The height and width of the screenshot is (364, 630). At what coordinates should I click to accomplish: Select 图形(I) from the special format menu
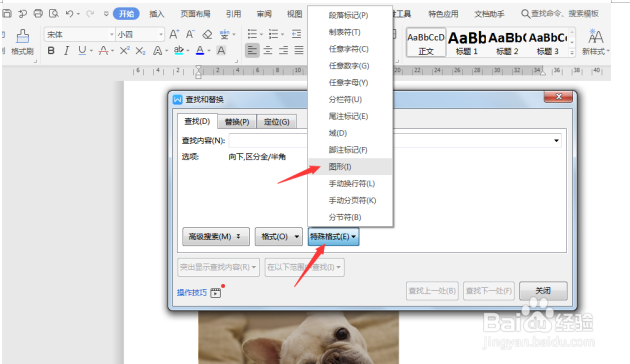click(350, 167)
